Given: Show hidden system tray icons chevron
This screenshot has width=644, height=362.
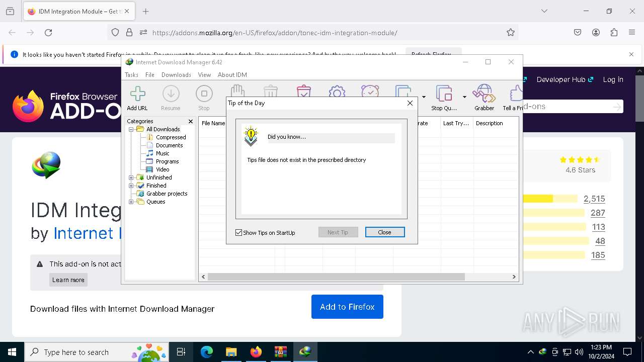Looking at the screenshot, I should pos(530,352).
